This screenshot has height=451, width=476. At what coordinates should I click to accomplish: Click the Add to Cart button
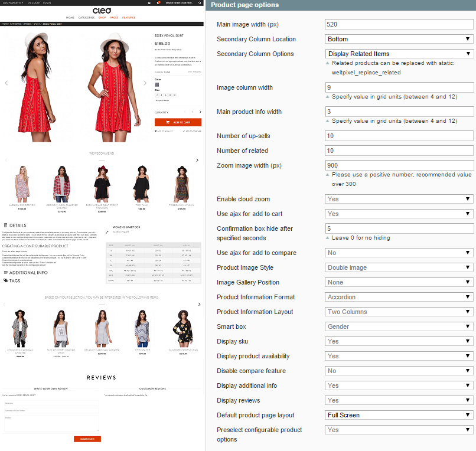[178, 122]
